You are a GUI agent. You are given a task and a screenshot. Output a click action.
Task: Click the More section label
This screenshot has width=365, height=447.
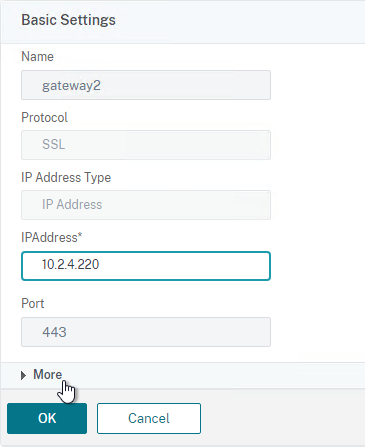pyautogui.click(x=48, y=375)
